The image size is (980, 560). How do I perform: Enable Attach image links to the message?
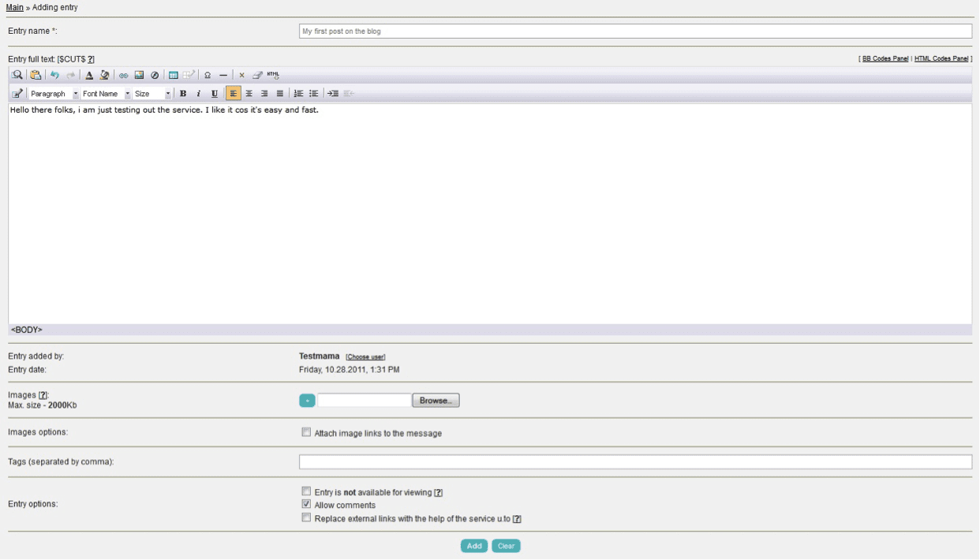[306, 432]
